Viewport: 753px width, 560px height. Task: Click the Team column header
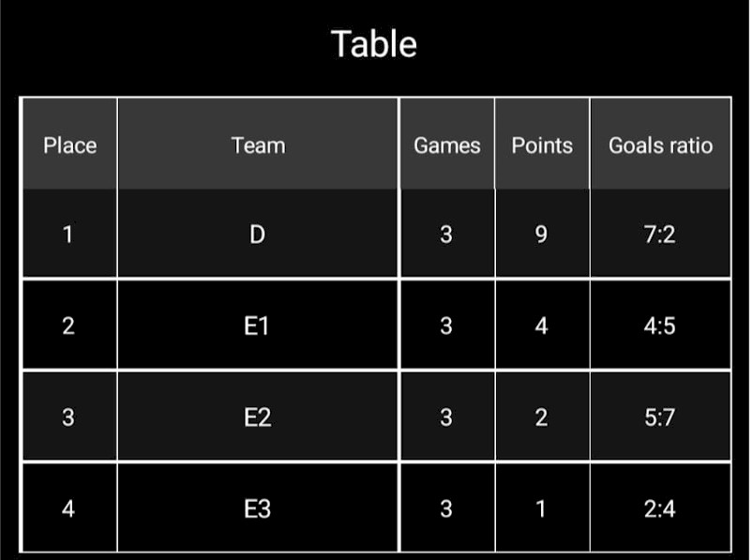pos(258,145)
